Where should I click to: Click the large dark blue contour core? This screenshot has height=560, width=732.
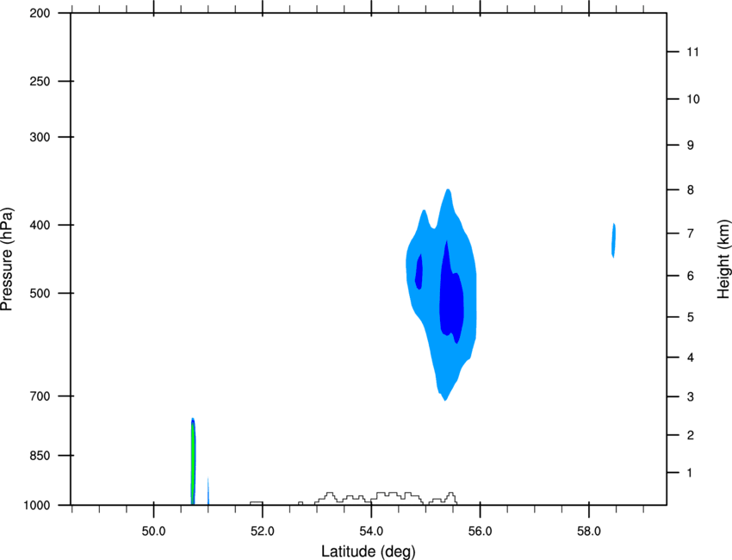[451, 299]
